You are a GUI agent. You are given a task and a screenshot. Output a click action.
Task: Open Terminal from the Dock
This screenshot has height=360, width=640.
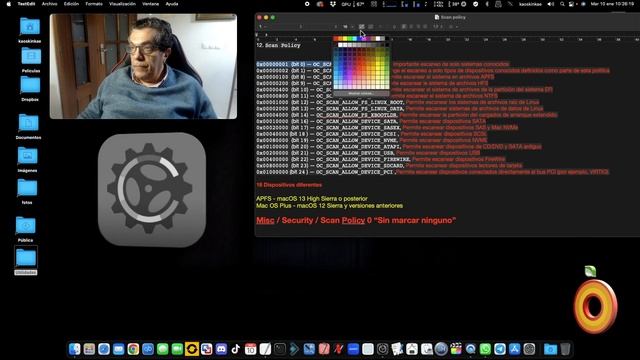coord(280,349)
